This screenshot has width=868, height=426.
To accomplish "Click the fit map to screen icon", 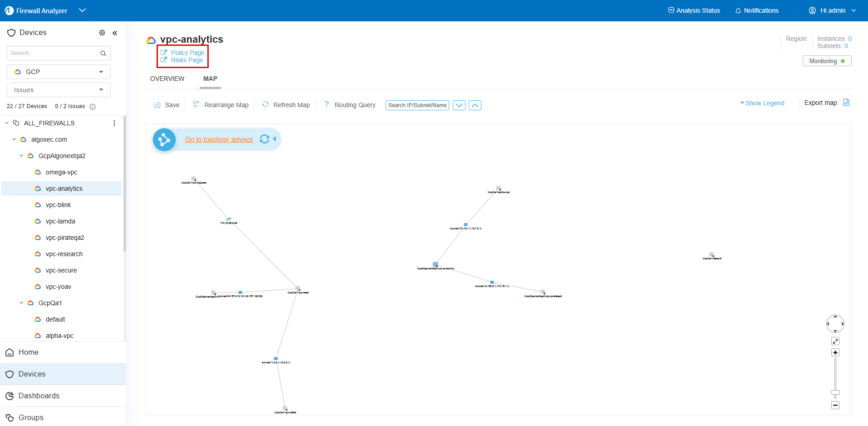I will [x=835, y=341].
